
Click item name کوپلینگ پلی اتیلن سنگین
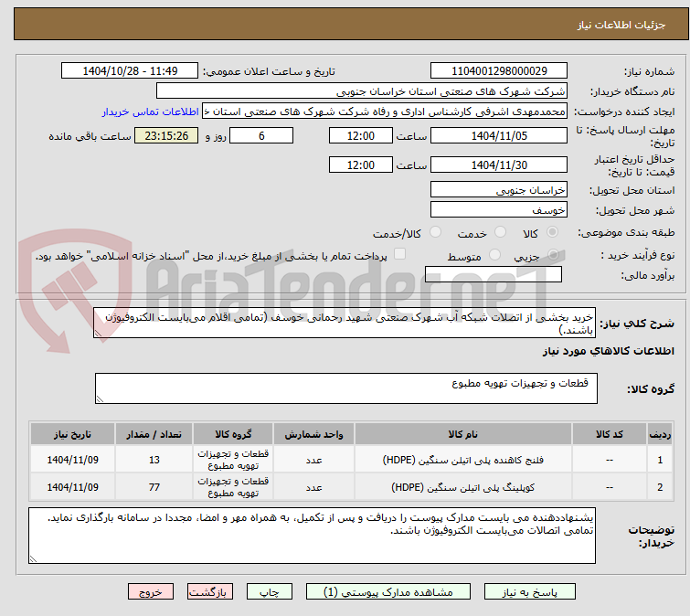[x=463, y=487]
